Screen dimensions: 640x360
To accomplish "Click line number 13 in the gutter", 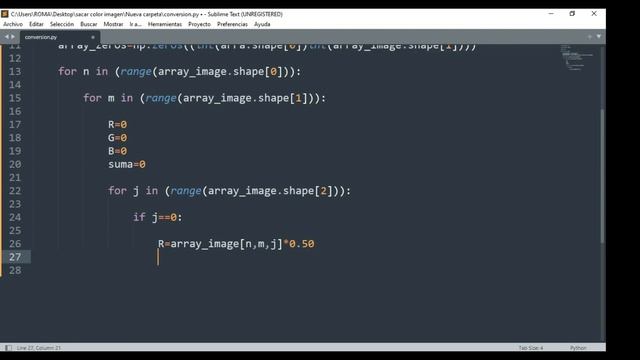I will pos(15,72).
